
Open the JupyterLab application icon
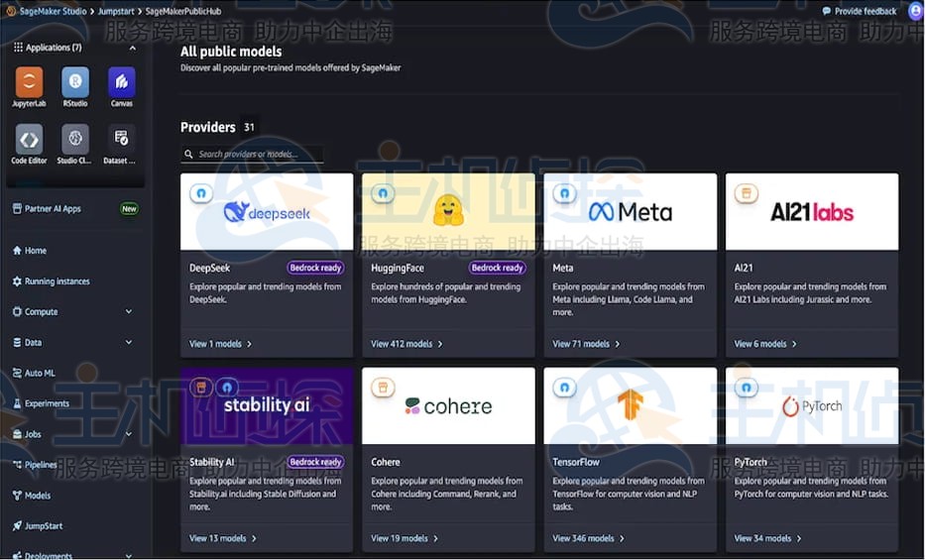[x=29, y=82]
